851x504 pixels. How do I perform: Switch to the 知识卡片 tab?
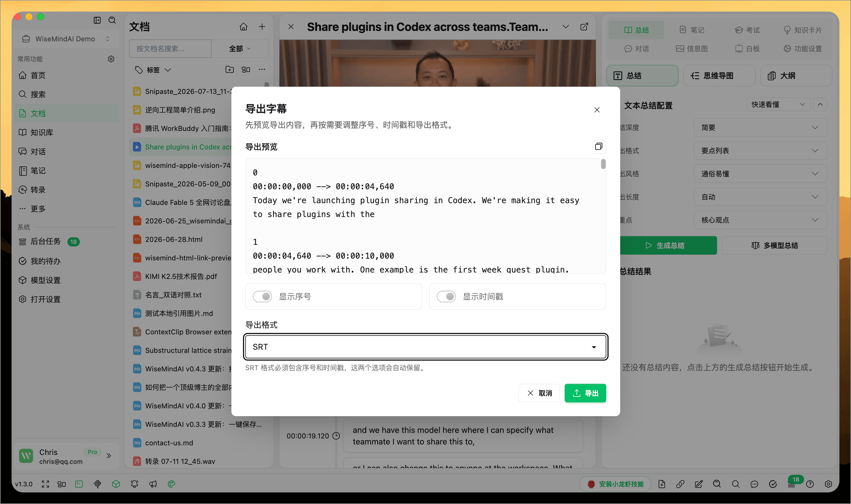pyautogui.click(x=802, y=30)
